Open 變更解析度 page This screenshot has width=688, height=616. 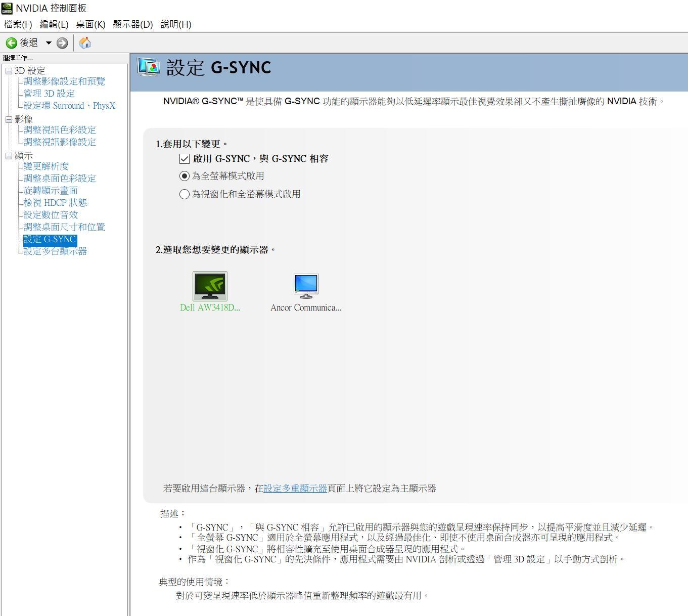[x=46, y=166]
